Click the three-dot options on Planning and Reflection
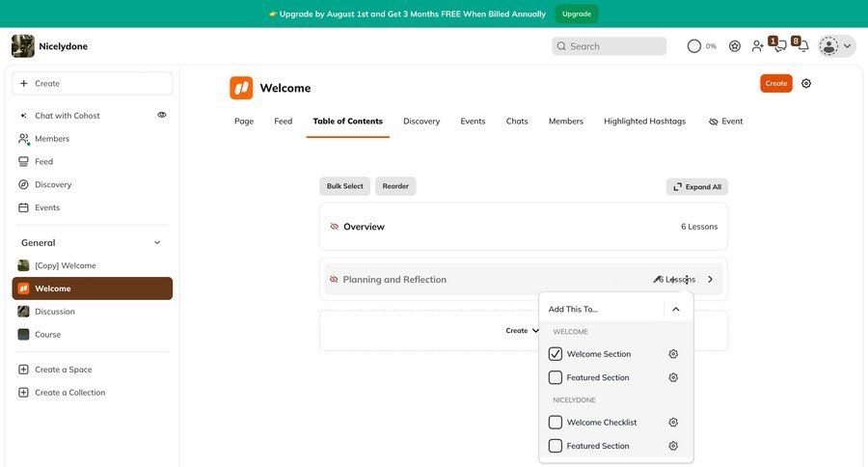This screenshot has width=868, height=467. point(687,279)
